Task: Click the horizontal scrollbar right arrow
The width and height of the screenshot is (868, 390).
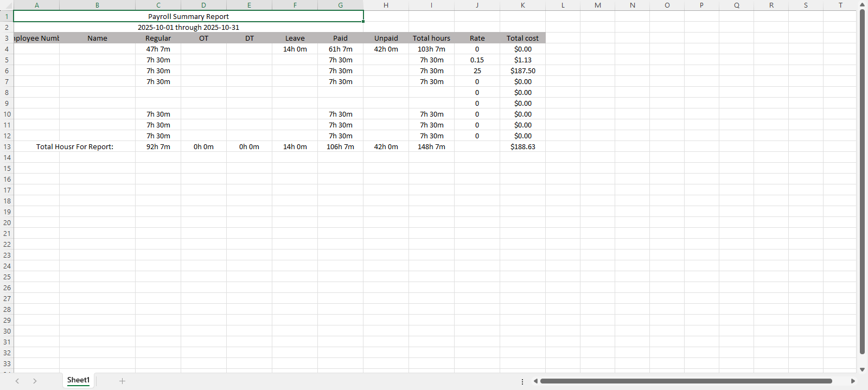Action: click(853, 381)
